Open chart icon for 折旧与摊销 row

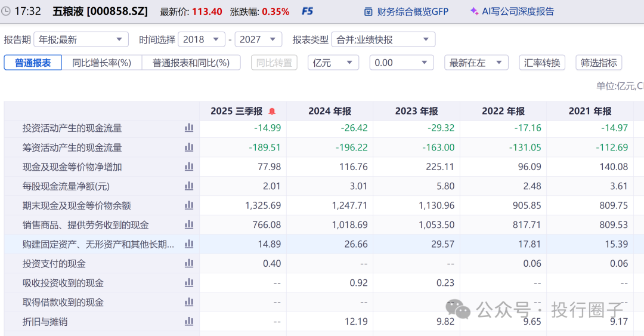[x=189, y=321]
